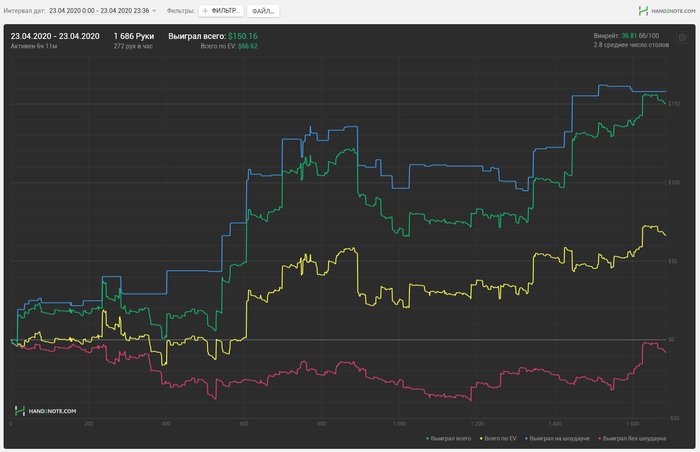Viewport: 700px width, 452px height.
Task: Click the 600 x-axis label
Action: tap(244, 423)
